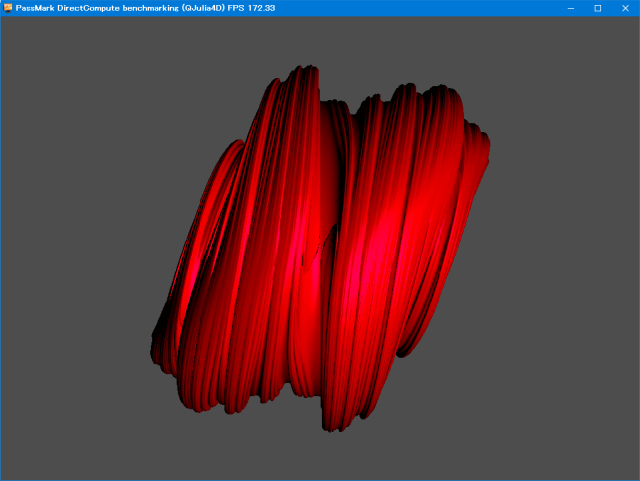Click the gray background at upper left of render
This screenshot has height=481, width=640.
tap(80, 80)
